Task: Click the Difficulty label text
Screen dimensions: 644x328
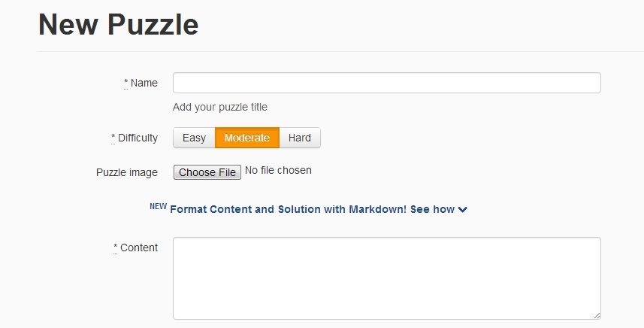Action: point(138,138)
